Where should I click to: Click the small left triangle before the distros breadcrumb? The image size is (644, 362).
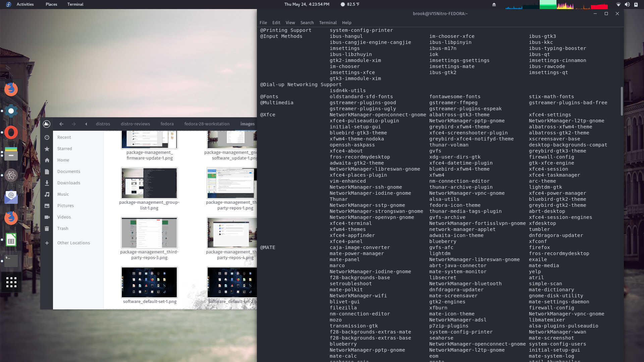[x=86, y=124]
